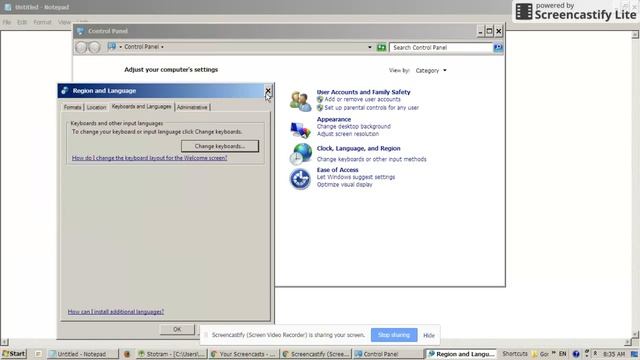Click the Control Panel address bar icon
This screenshot has height=360, width=640.
(x=111, y=47)
